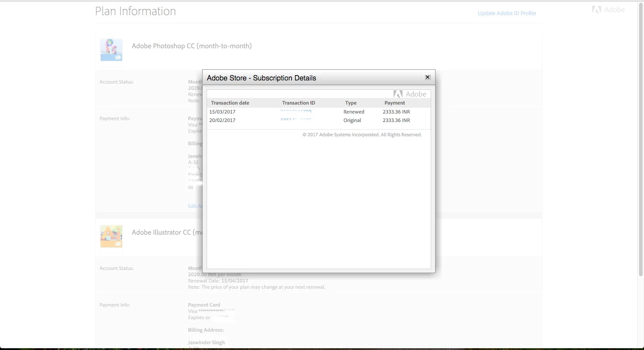Click the Adobe Store - Subscription Details title

pyautogui.click(x=261, y=78)
